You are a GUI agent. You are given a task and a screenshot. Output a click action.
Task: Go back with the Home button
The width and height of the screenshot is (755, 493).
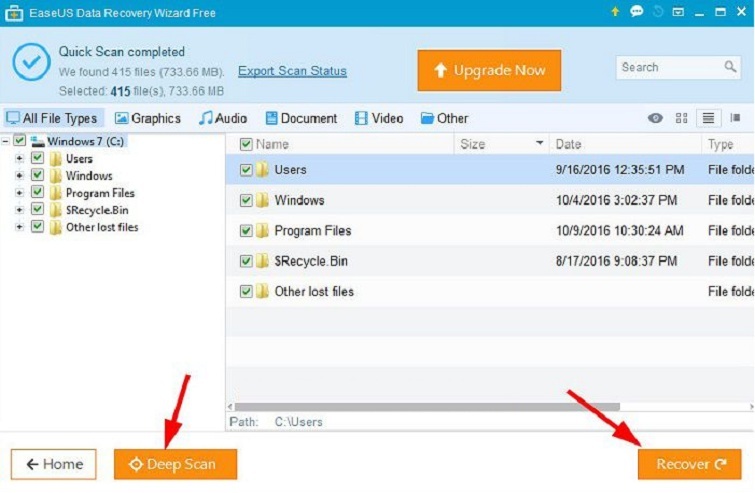point(53,464)
